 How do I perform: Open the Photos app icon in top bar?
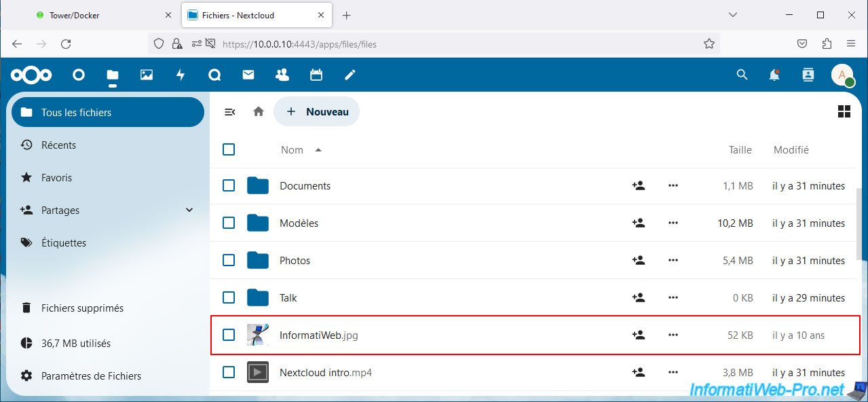click(147, 75)
